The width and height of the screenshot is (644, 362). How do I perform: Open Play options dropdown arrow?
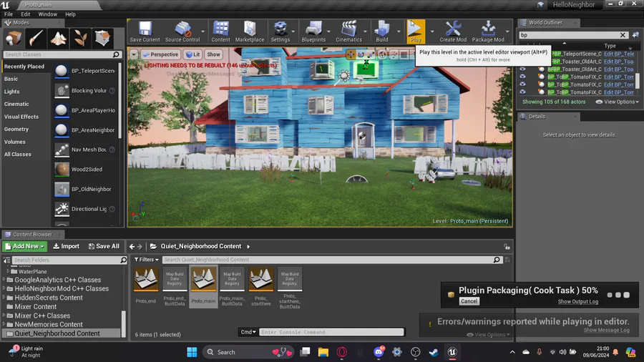click(x=432, y=31)
